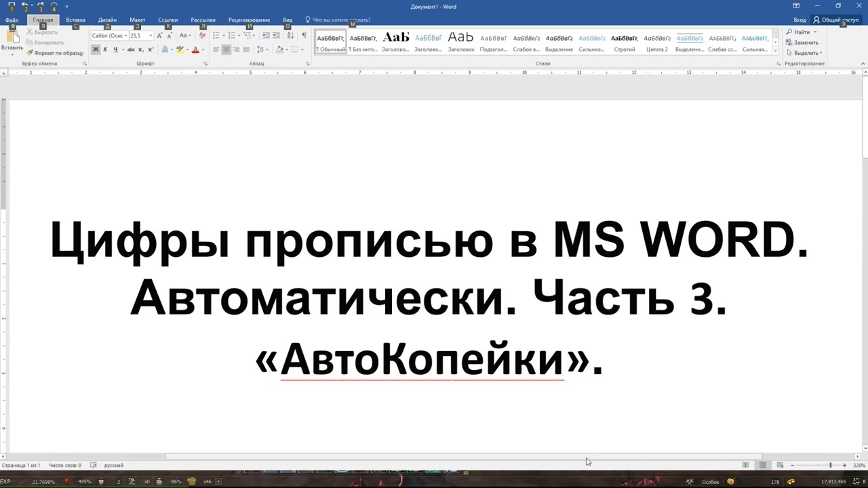Click the ribbon display options icon
868x488 pixels.
click(x=797, y=6)
